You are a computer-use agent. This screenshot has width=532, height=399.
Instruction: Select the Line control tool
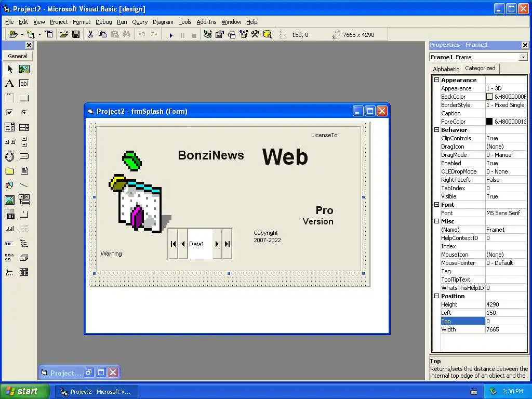[24, 185]
